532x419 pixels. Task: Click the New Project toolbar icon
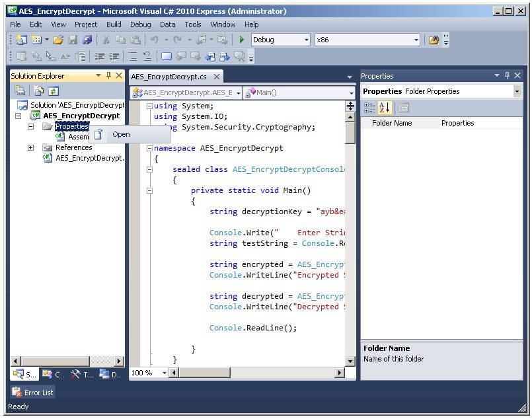point(22,40)
